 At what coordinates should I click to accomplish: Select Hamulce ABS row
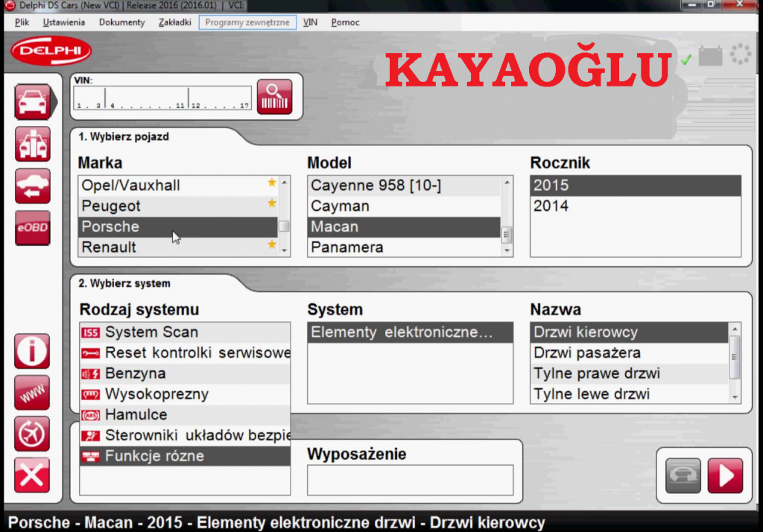point(185,415)
